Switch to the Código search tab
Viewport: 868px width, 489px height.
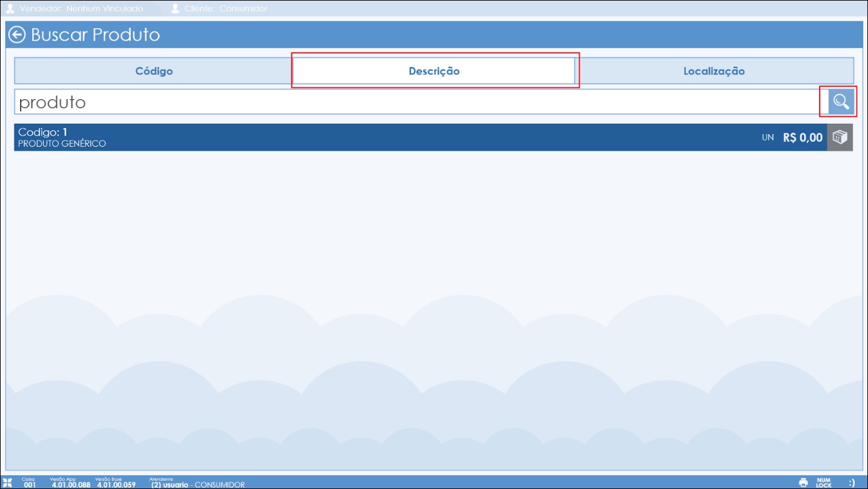[x=154, y=71]
